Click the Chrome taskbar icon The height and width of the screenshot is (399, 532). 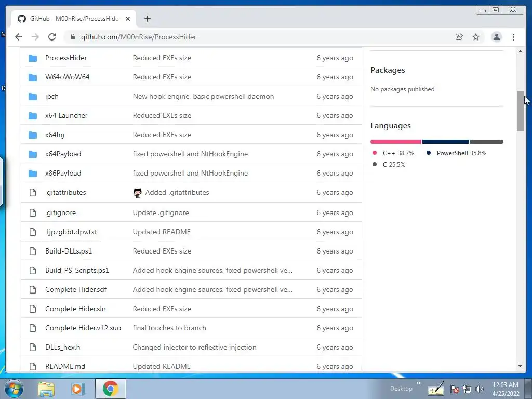click(110, 389)
